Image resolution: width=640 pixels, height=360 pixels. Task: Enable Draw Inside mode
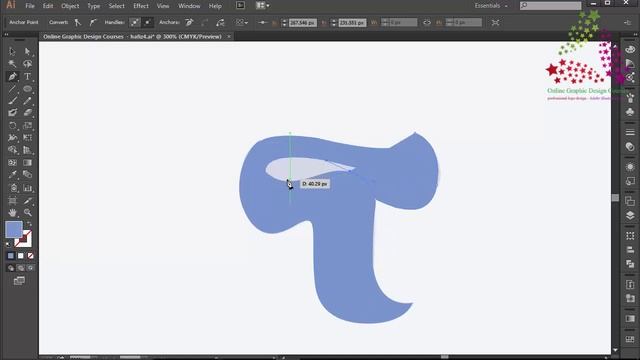tap(30, 268)
